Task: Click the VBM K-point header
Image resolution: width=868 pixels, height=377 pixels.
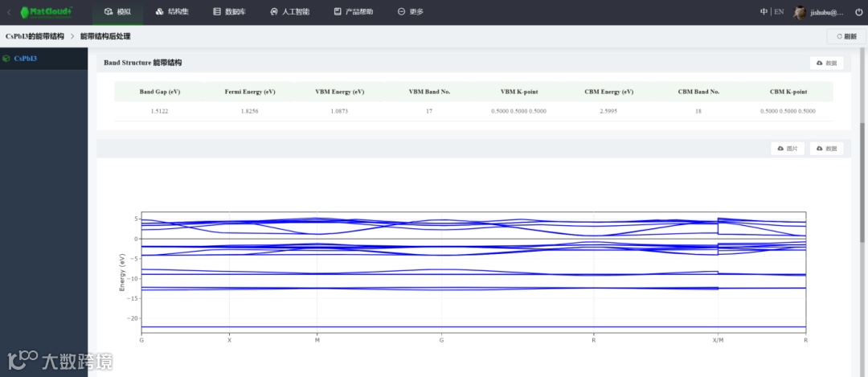Action: tap(518, 92)
